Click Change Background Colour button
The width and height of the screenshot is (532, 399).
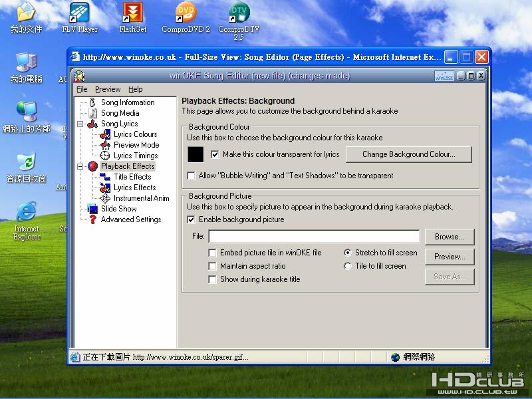(409, 154)
